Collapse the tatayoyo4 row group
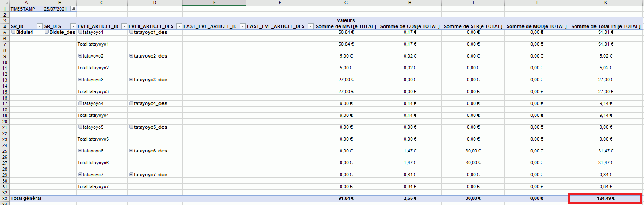The image size is (644, 205). [x=80, y=103]
